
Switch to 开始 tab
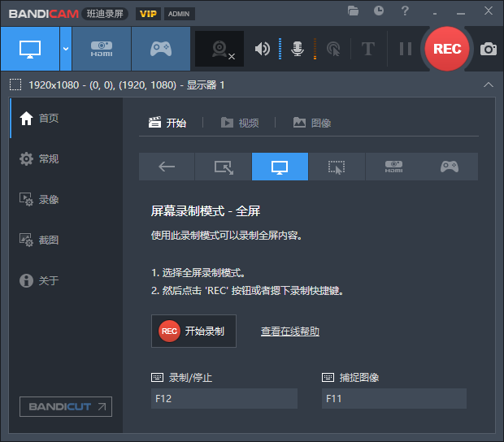tap(167, 123)
